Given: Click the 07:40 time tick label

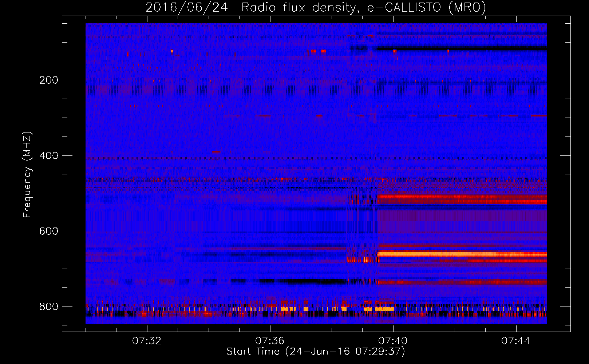Looking at the screenshot, I should point(393,341).
